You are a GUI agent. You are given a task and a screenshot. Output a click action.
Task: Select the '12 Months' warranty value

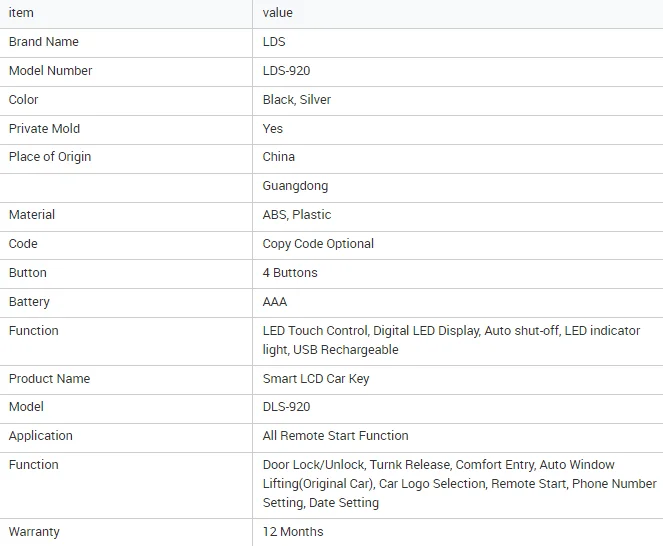(x=293, y=532)
